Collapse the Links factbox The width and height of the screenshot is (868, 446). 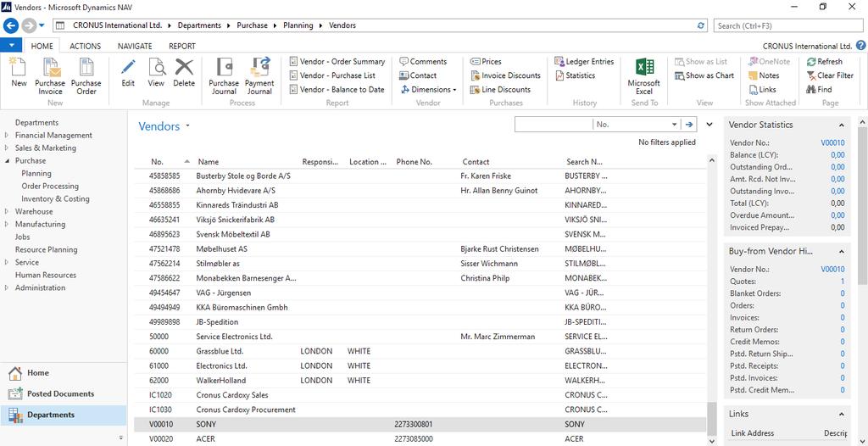click(x=841, y=414)
